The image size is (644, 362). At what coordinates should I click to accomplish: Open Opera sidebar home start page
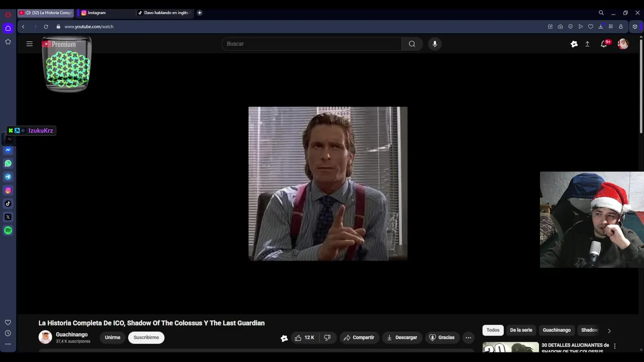click(x=8, y=28)
